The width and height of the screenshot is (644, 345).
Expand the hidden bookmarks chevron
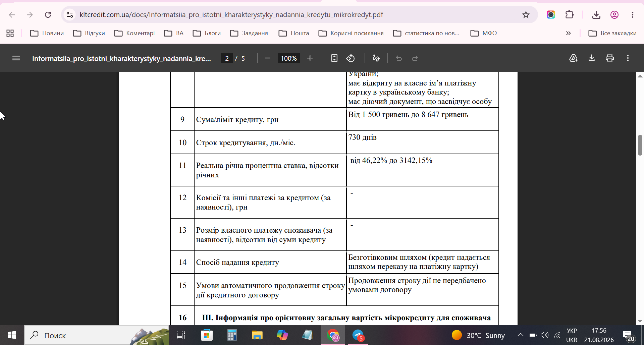(x=568, y=33)
